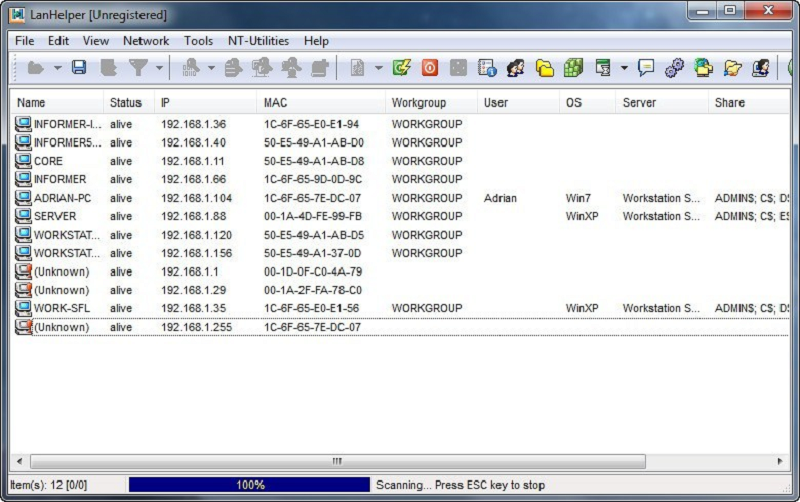
Task: Select the ADRIAN-PC row
Action: coord(62,198)
